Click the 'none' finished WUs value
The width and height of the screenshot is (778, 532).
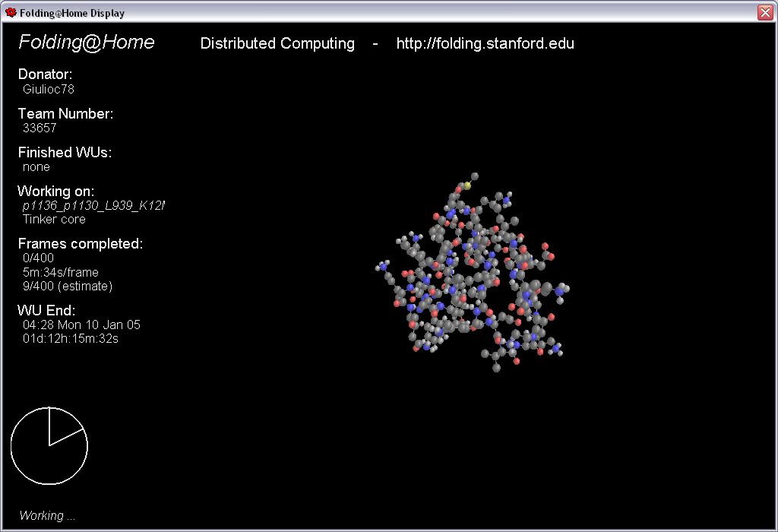[x=36, y=167]
